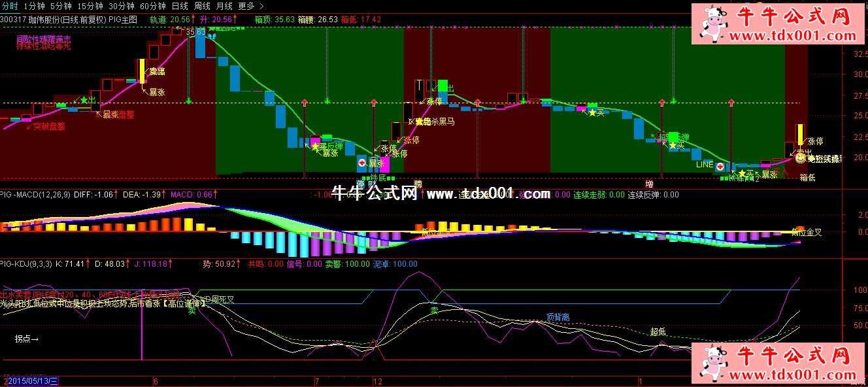This screenshot has height=387, width=868.
Task: Open the 周线 weekly chart tab
Action: point(202,6)
